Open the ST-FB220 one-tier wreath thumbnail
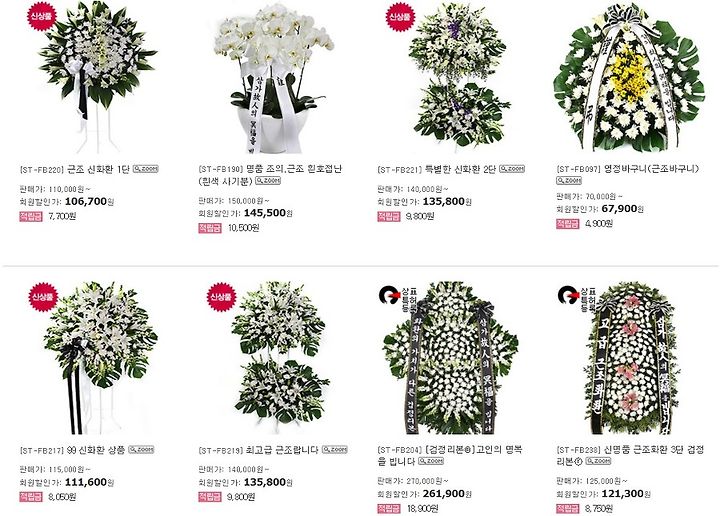This screenshot has height=516, width=720. [x=97, y=77]
